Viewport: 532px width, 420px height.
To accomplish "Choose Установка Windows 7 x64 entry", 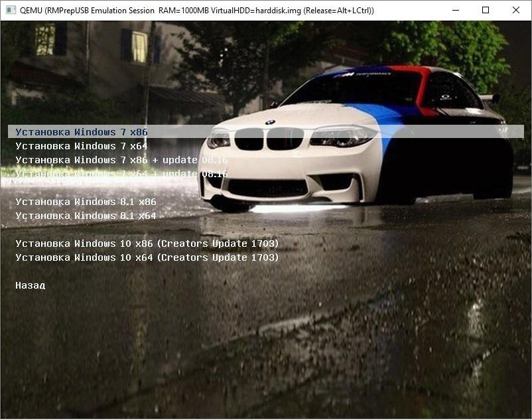I will click(x=82, y=146).
